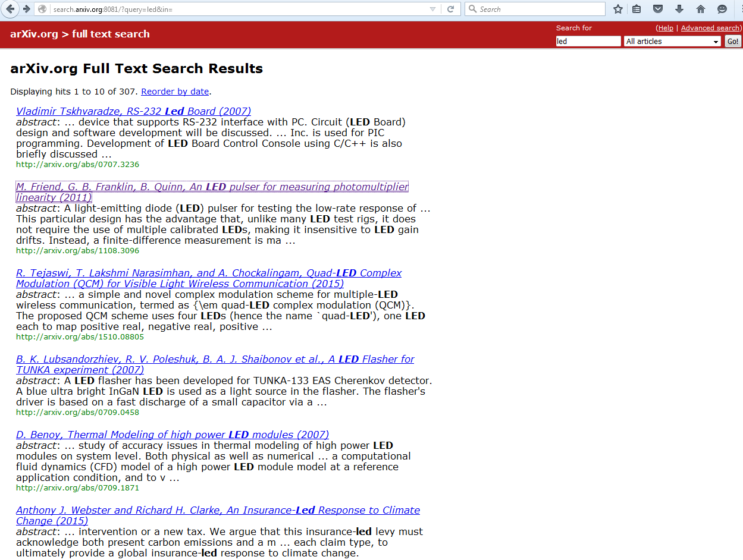Open the Advanced search link
The width and height of the screenshot is (743, 560).
click(x=710, y=28)
